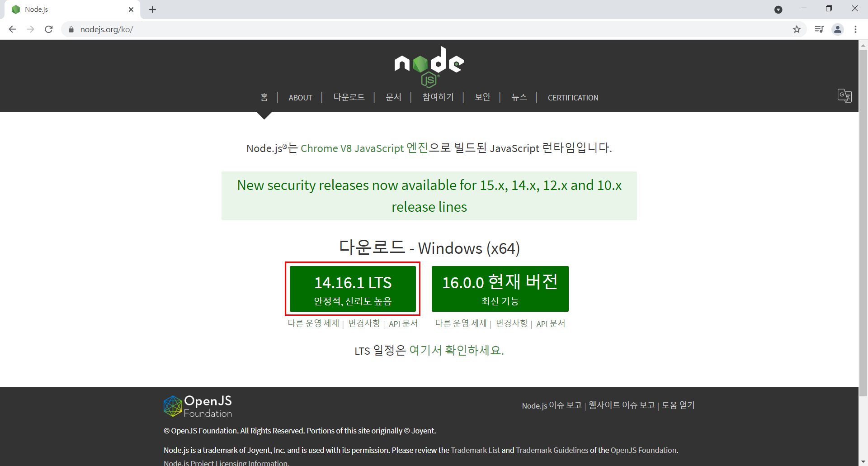Image resolution: width=868 pixels, height=466 pixels.
Task: Open the 다운로드 navigation item
Action: (x=349, y=97)
